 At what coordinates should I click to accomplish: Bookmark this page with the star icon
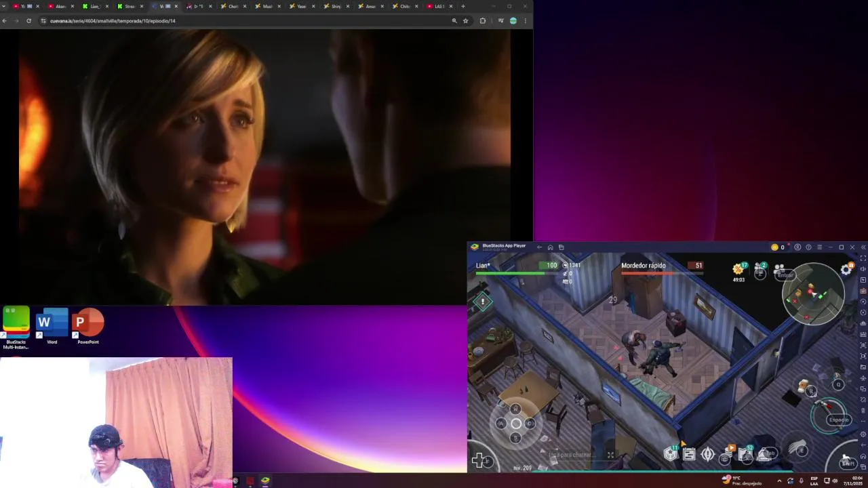(465, 21)
